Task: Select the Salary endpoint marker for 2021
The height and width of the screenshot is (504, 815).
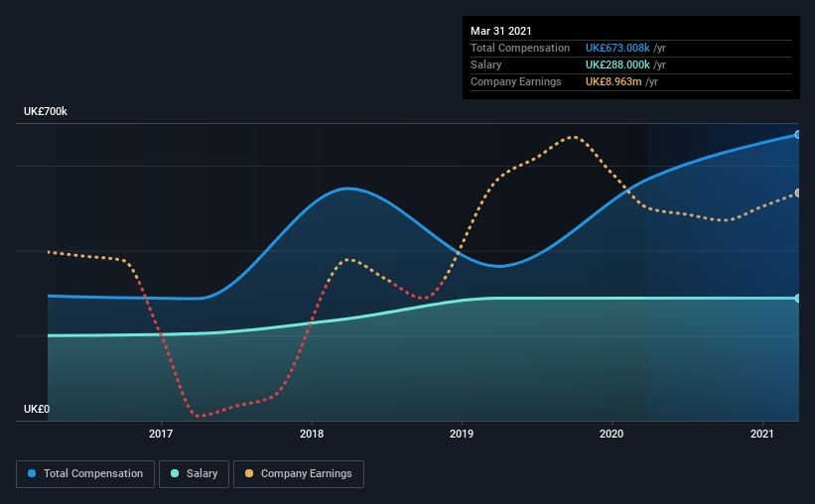Action: click(x=798, y=299)
